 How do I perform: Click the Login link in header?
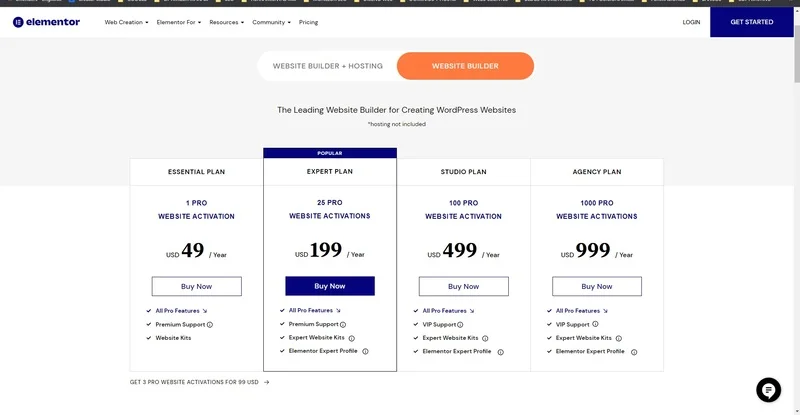pos(691,21)
